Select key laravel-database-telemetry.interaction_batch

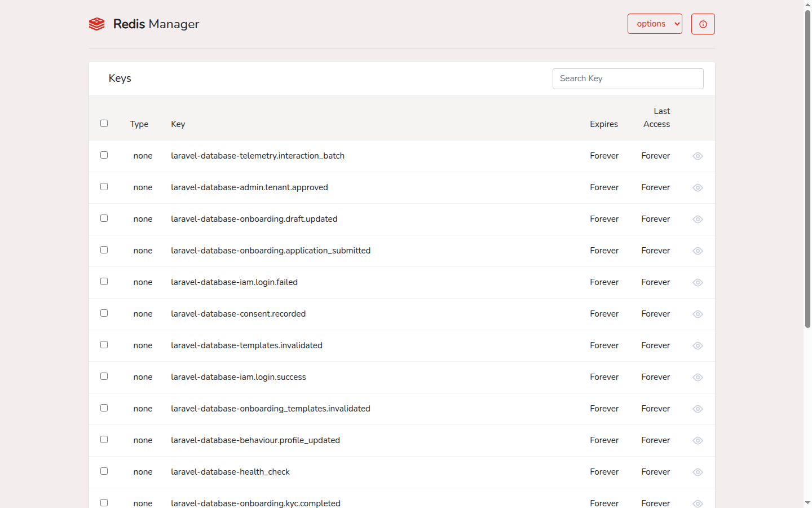point(258,156)
